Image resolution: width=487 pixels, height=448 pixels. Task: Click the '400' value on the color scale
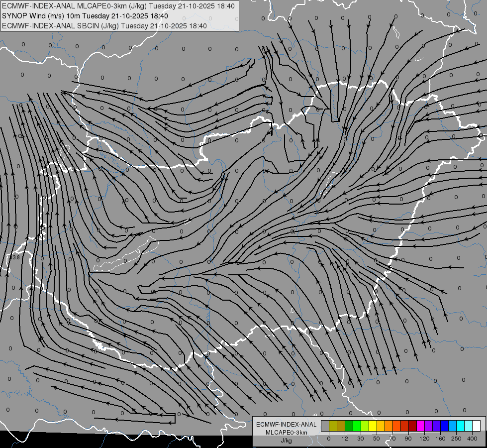(x=472, y=439)
